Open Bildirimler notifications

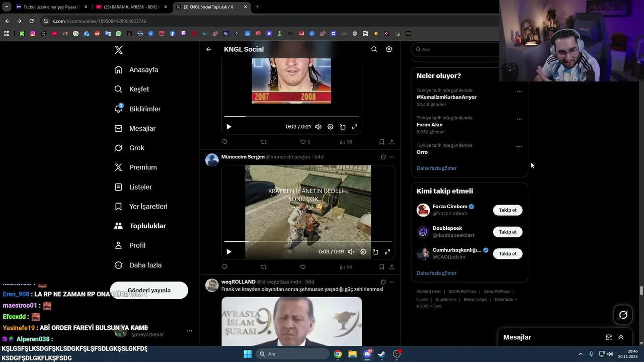pos(137,109)
